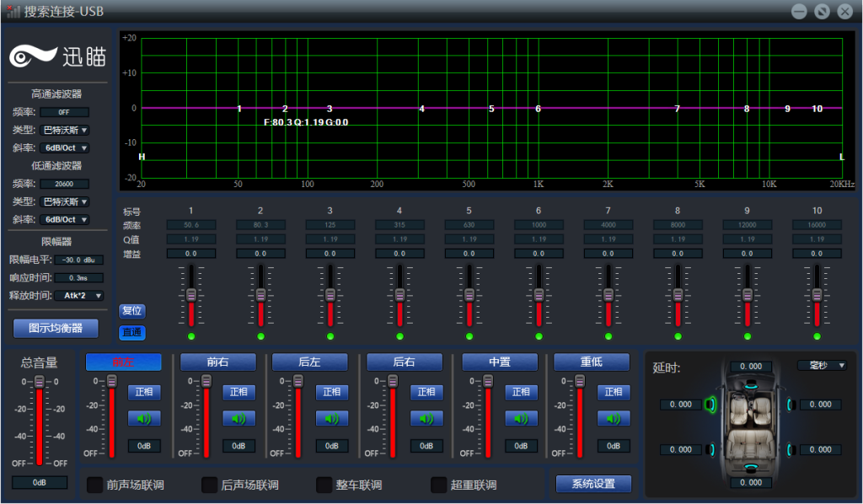Viewport: 863px width, 504px height.
Task: Open the 图示均衡器 graphic equalizer
Action: point(56,329)
